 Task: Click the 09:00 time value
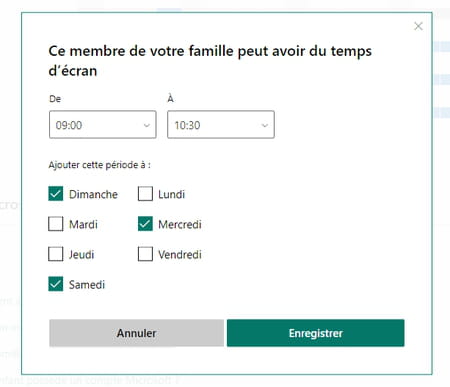tap(69, 125)
